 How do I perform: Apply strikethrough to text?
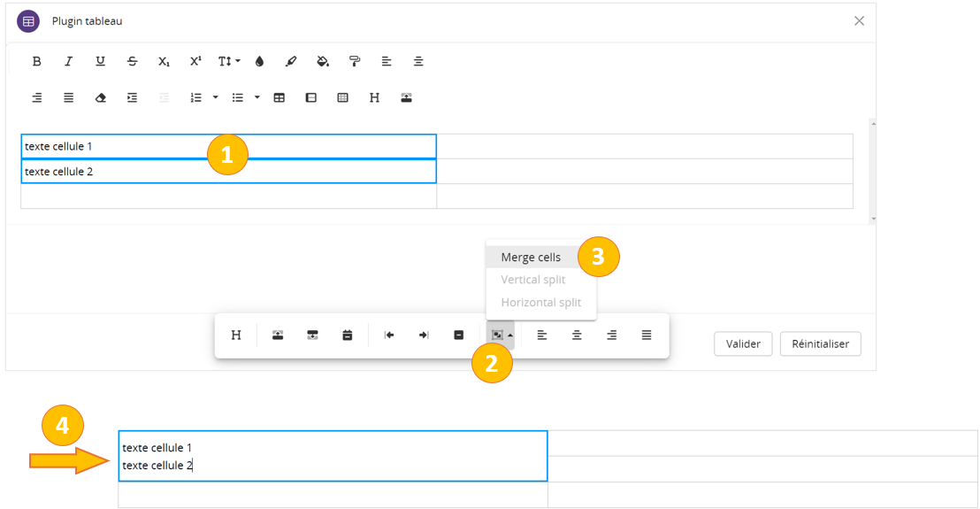pyautogui.click(x=132, y=61)
